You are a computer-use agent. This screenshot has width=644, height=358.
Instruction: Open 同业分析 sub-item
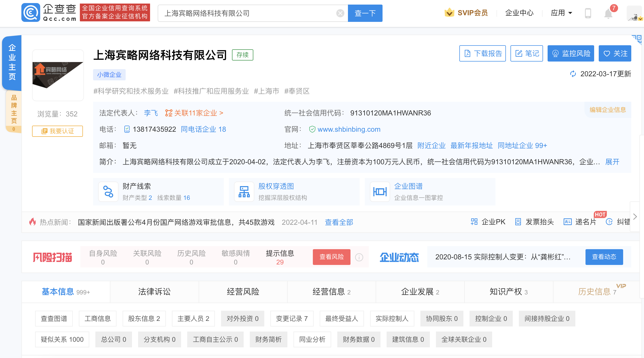[312, 339]
